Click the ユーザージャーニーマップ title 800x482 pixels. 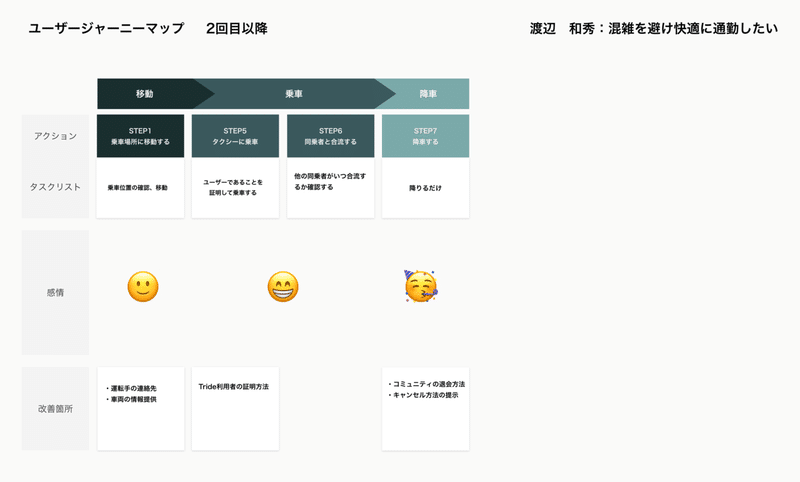[106, 29]
